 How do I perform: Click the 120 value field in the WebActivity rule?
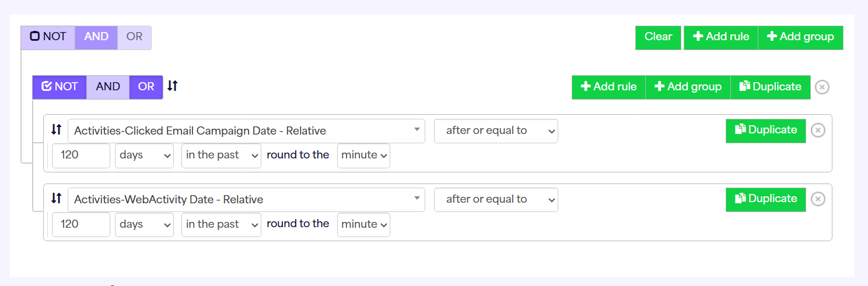[x=80, y=225]
